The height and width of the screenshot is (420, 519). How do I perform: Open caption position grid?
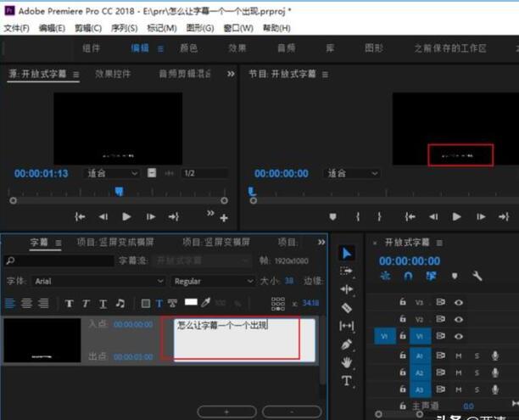tap(277, 304)
